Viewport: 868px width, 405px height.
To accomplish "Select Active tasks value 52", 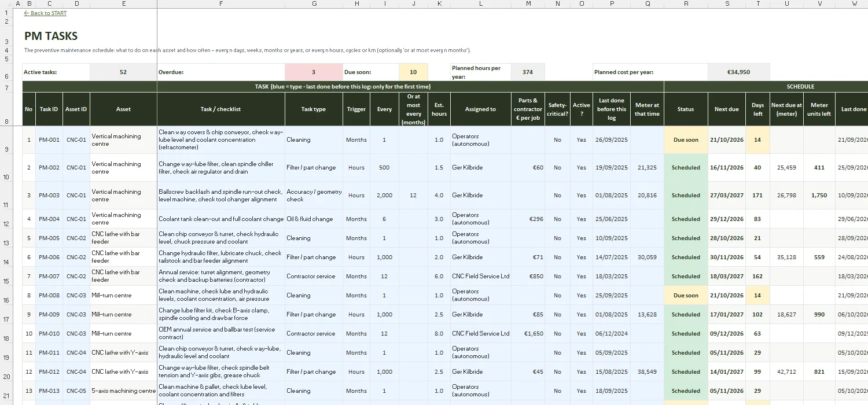I will [x=123, y=72].
